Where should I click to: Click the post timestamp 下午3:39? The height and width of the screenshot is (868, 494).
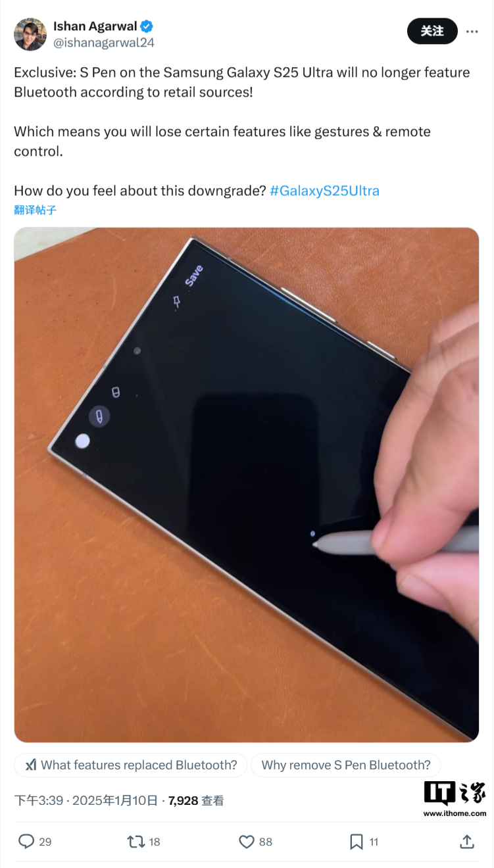(x=39, y=800)
